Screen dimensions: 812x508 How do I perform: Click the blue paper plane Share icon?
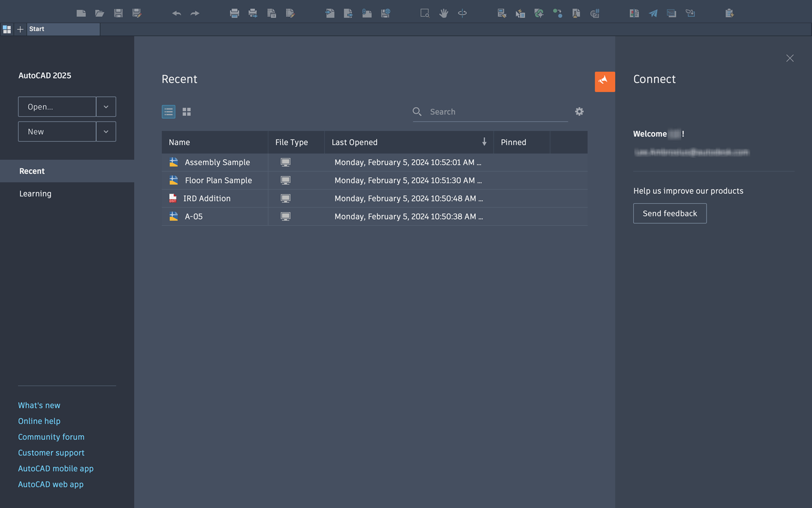coord(653,13)
